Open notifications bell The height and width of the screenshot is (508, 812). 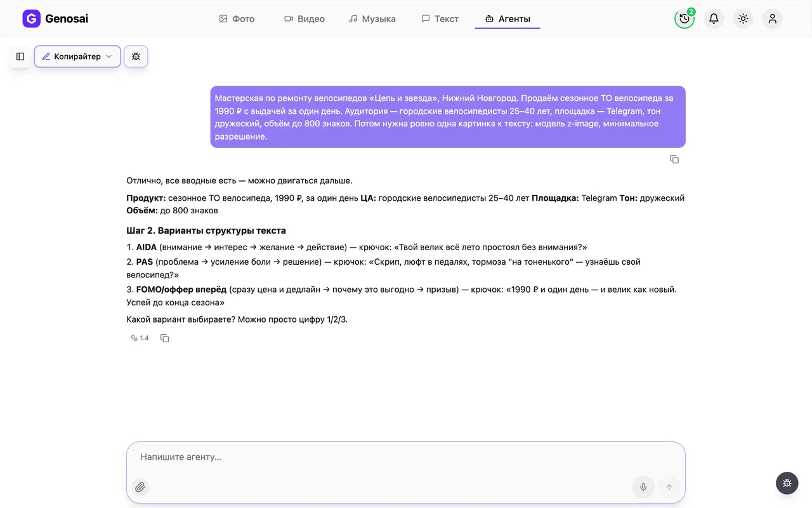(714, 19)
